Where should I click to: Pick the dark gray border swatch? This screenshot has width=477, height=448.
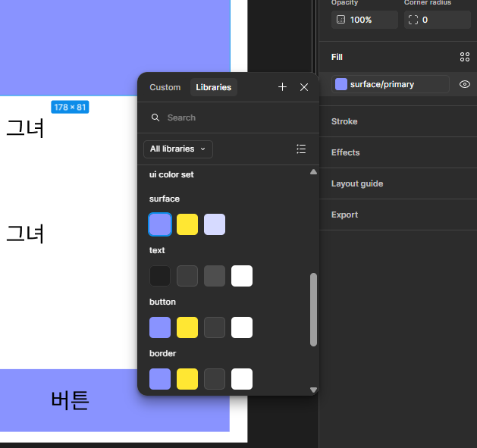[x=215, y=379]
